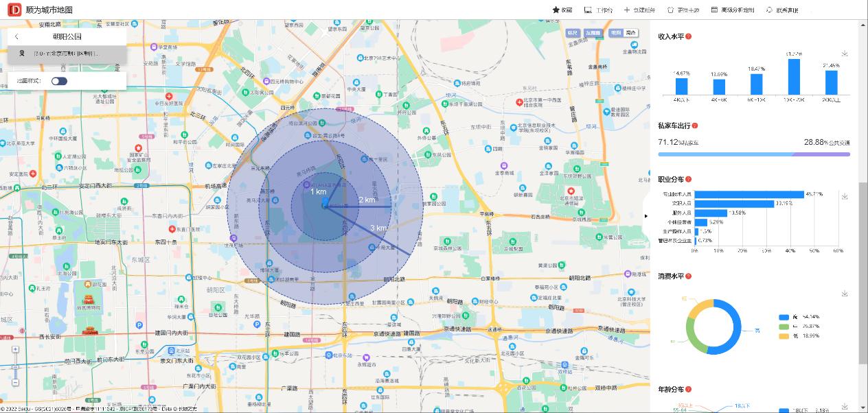Toggle the 点面图 map button
Viewport: 868px width, 413px height.
tap(593, 33)
